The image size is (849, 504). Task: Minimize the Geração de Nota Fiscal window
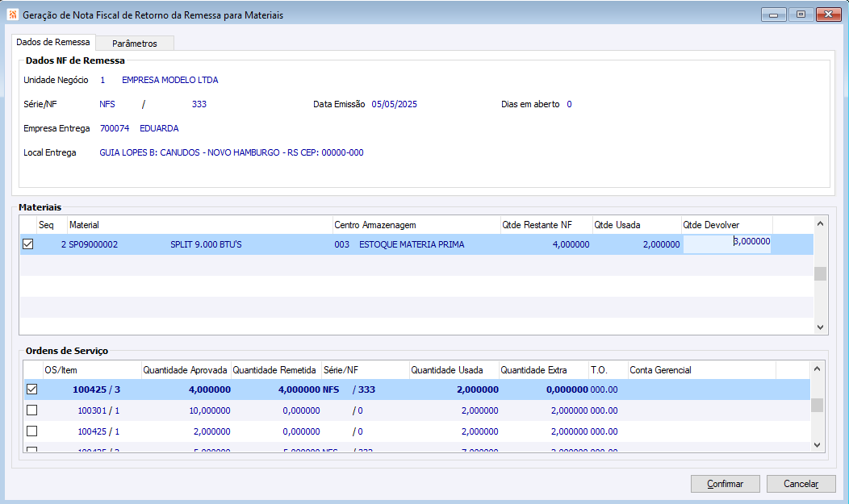(x=773, y=15)
